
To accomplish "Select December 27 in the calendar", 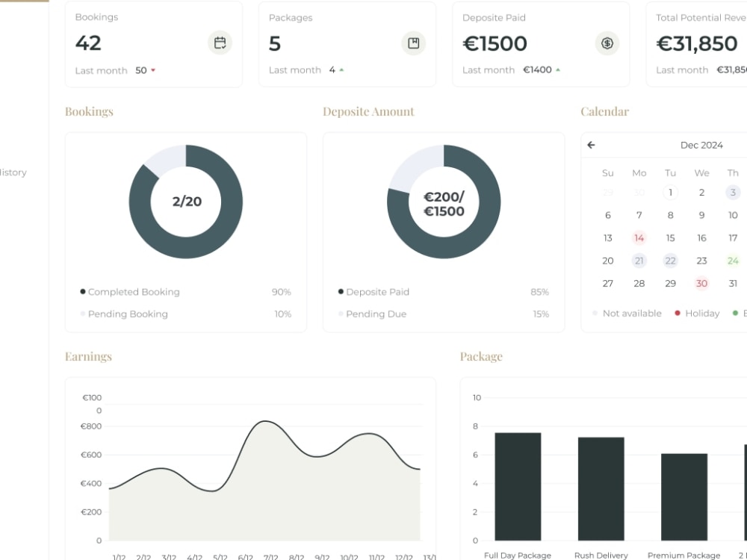I will [608, 283].
